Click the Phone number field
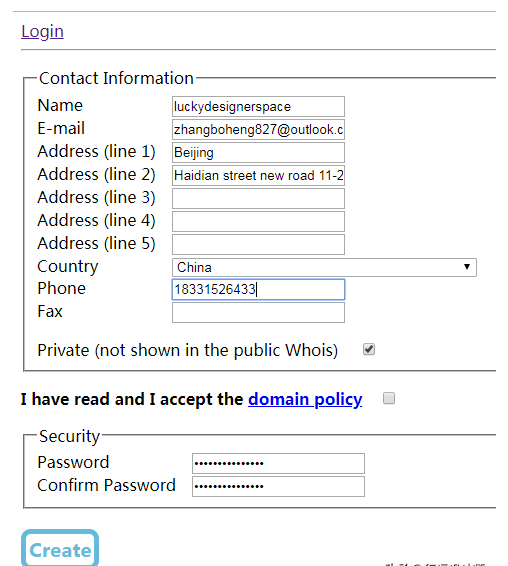This screenshot has height=566, width=508. (x=258, y=289)
